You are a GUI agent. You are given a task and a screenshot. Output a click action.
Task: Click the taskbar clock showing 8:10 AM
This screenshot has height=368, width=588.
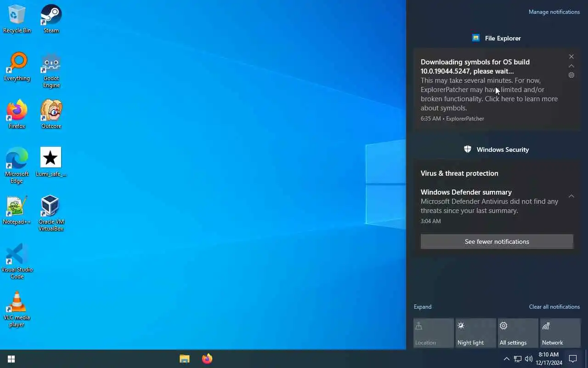click(x=549, y=359)
